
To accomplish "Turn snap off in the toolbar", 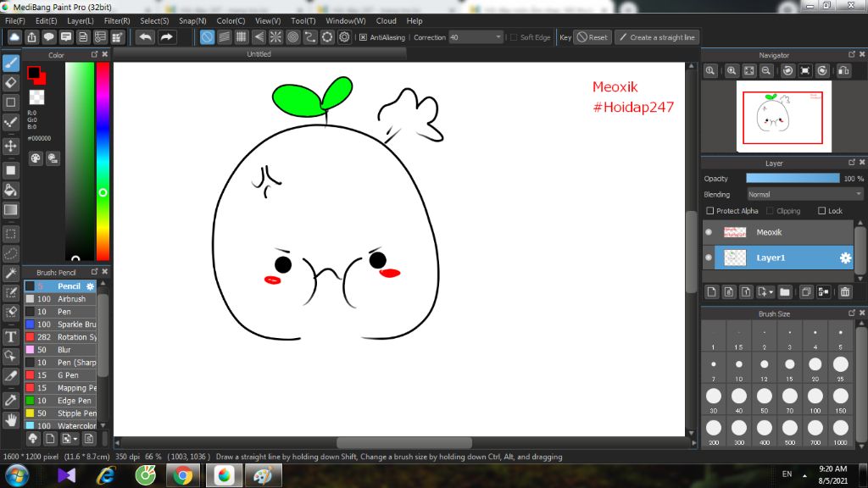I will (x=207, y=37).
